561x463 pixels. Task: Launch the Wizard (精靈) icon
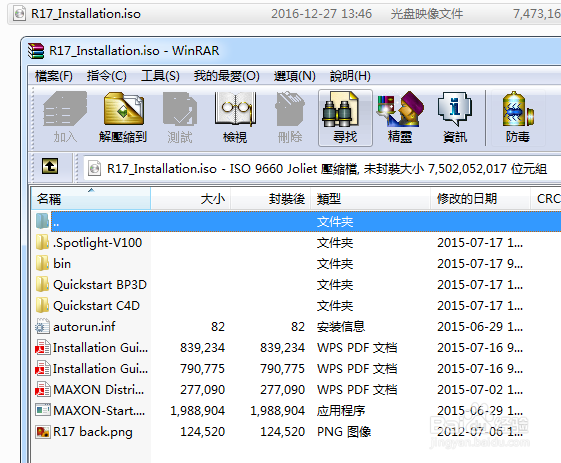click(400, 109)
